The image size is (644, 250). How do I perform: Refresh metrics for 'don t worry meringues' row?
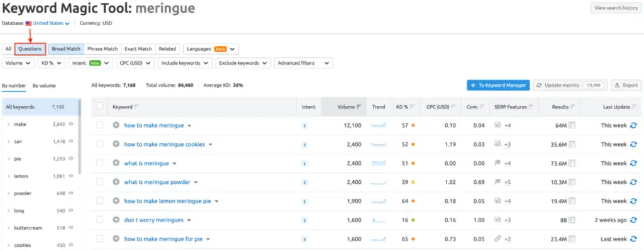click(x=633, y=220)
